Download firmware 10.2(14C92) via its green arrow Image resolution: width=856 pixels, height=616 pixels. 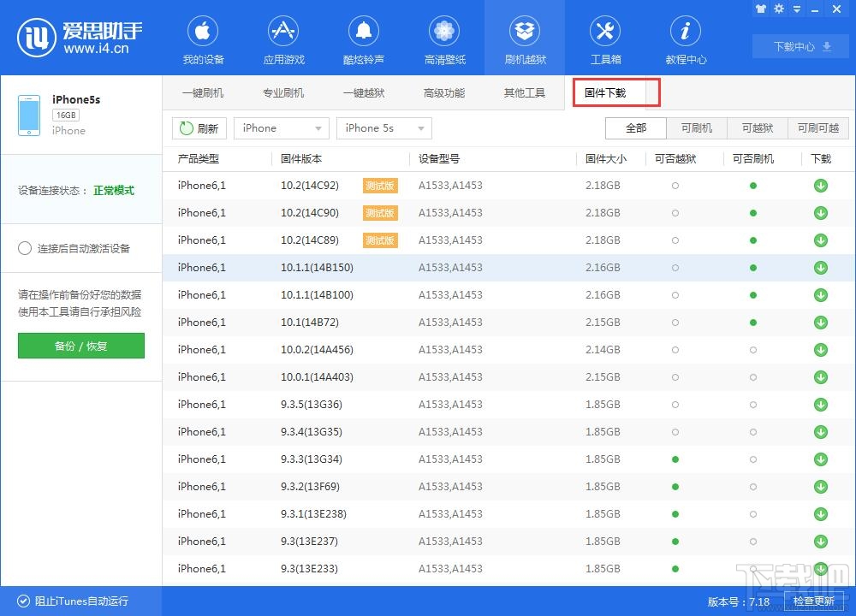[x=820, y=185]
